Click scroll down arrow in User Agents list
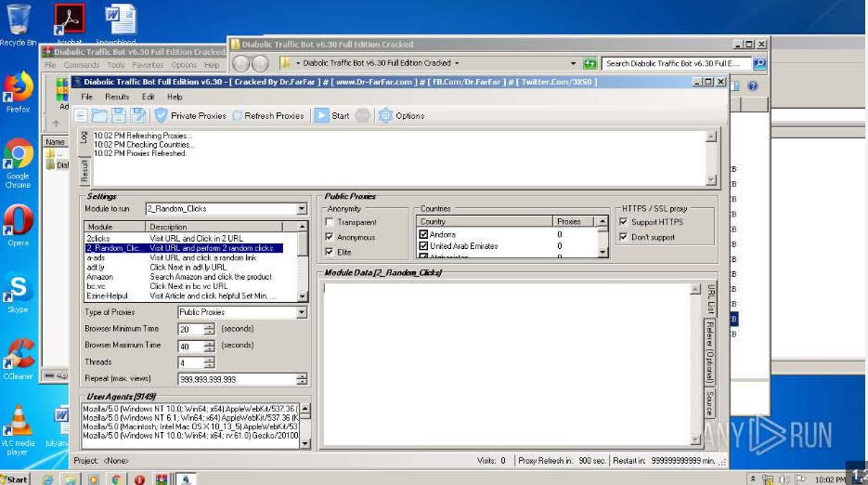This screenshot has width=868, height=485. click(305, 443)
